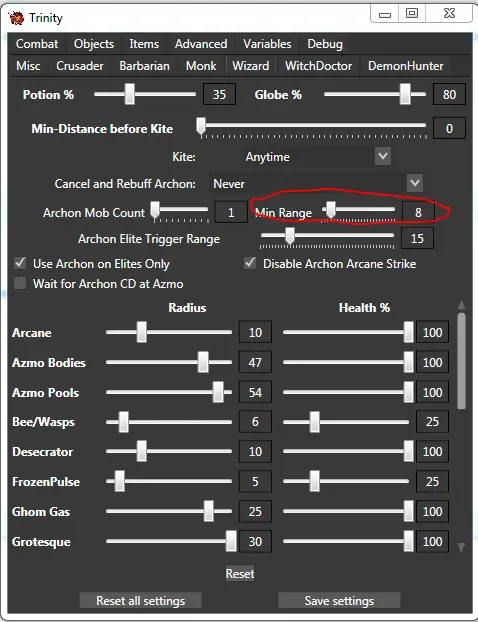Maximize the Trinity window

point(412,14)
